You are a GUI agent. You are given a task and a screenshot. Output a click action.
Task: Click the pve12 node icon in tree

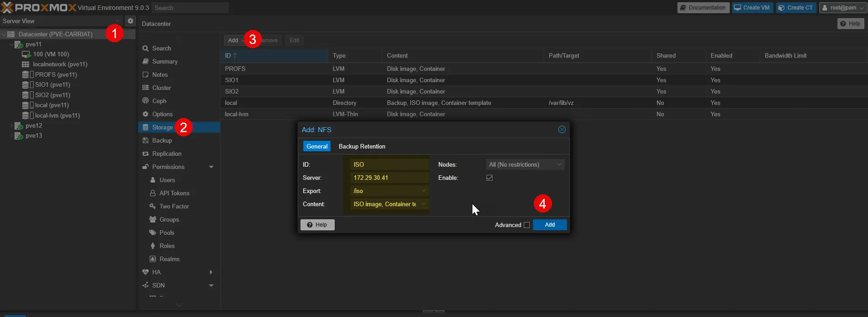point(19,126)
